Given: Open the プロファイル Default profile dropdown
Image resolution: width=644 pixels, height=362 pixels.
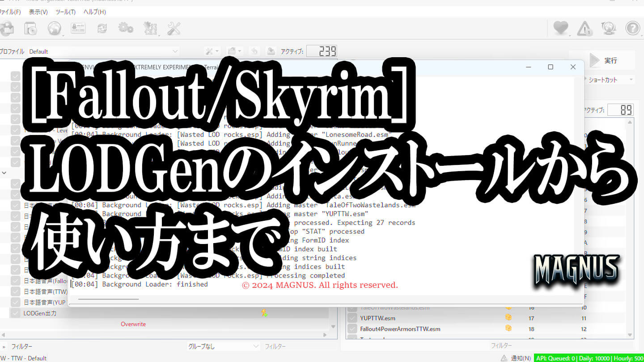Looking at the screenshot, I should pos(103,51).
